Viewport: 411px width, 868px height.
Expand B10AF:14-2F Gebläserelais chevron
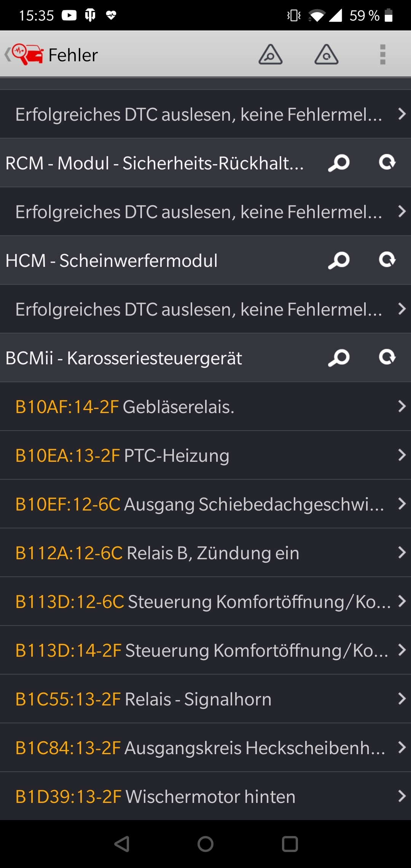click(x=401, y=406)
